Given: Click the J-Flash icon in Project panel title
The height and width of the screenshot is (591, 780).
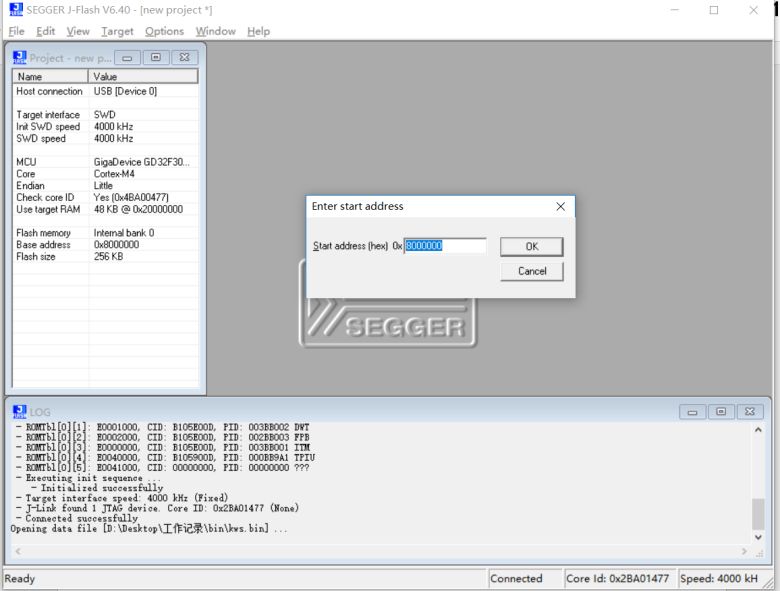Looking at the screenshot, I should 20,58.
